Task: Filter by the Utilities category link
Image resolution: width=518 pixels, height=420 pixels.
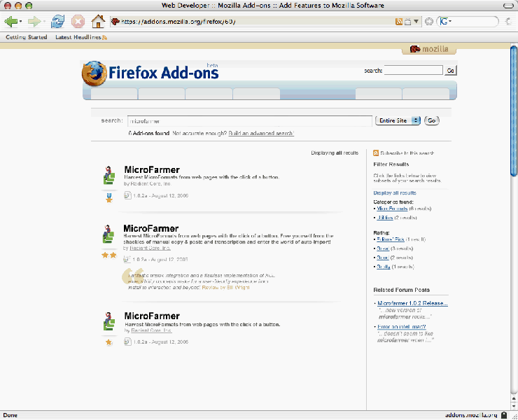Action: click(x=385, y=218)
